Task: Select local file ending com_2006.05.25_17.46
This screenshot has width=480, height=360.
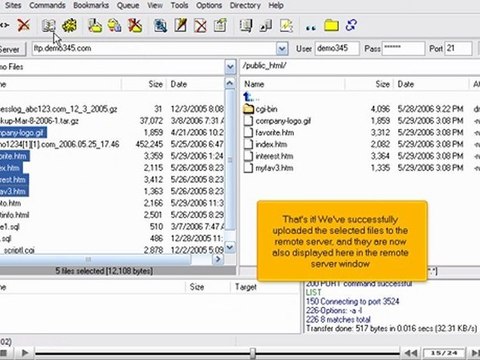Action: point(59,144)
